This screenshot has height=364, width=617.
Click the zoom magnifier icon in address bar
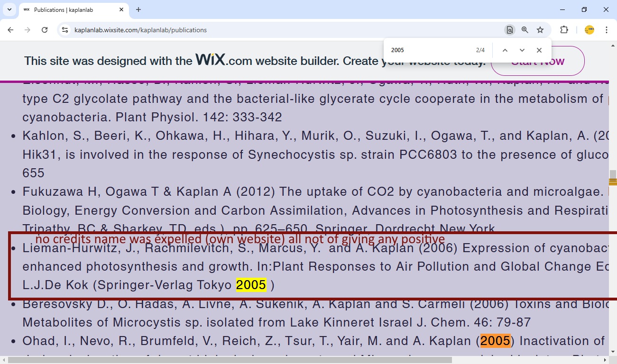(x=525, y=30)
